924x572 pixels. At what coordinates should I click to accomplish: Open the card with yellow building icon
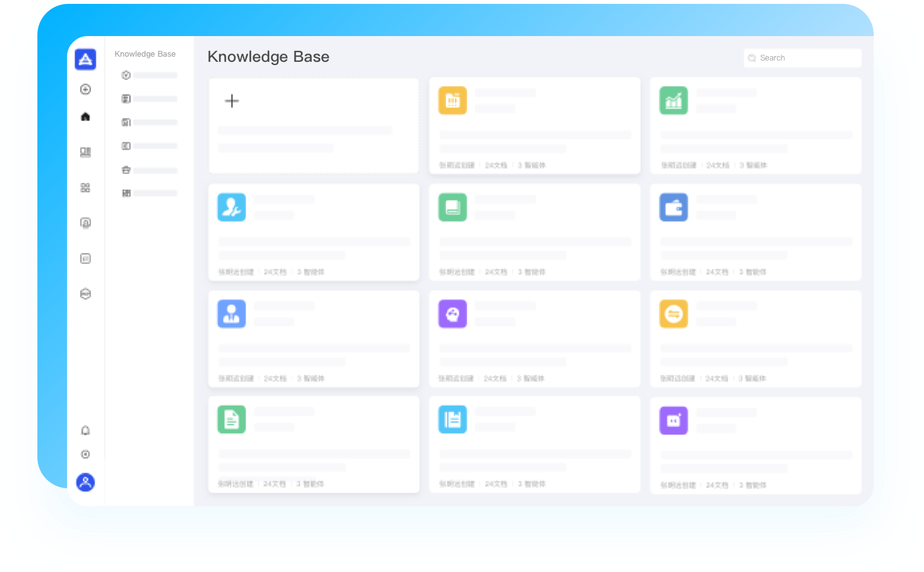coord(534,126)
